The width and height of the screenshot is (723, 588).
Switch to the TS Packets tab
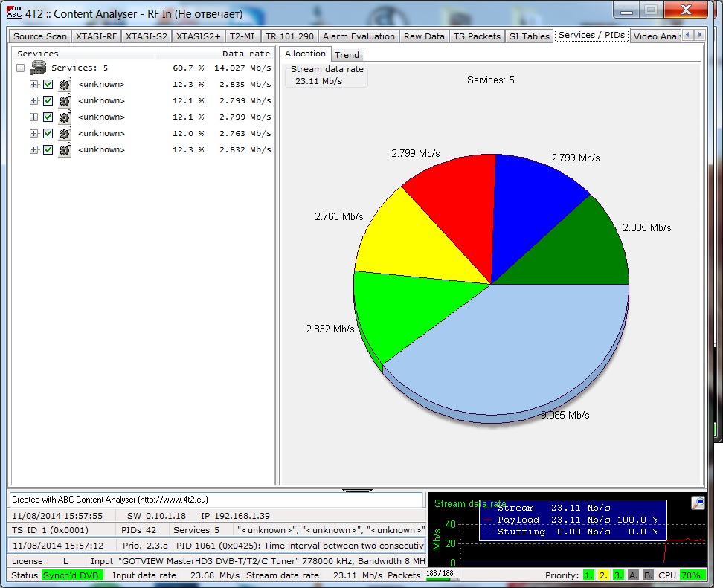pyautogui.click(x=477, y=36)
